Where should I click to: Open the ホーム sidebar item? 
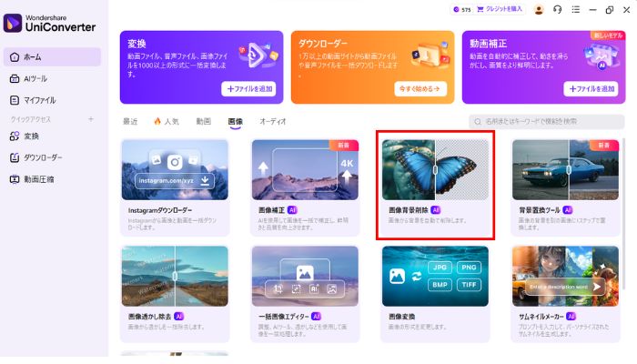[52, 56]
